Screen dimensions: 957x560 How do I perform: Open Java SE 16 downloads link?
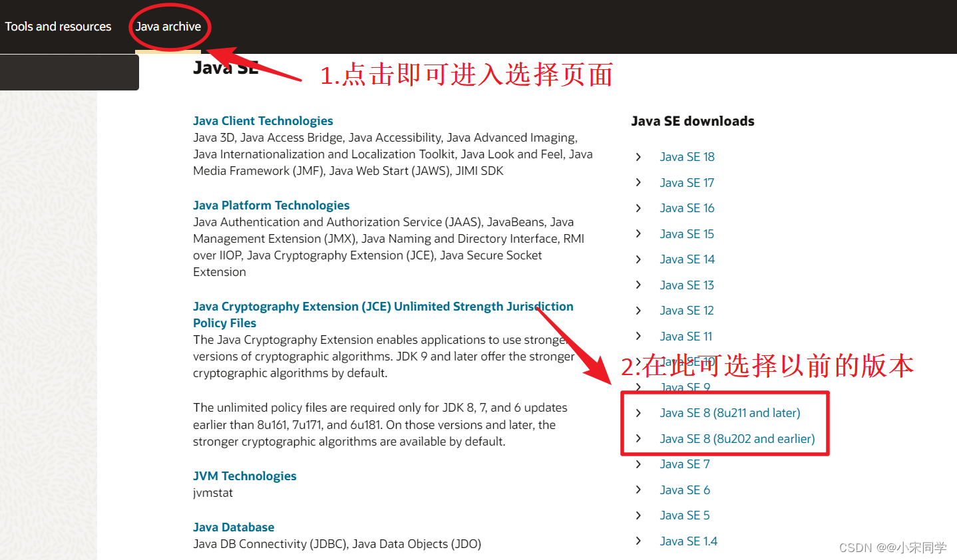pos(687,208)
